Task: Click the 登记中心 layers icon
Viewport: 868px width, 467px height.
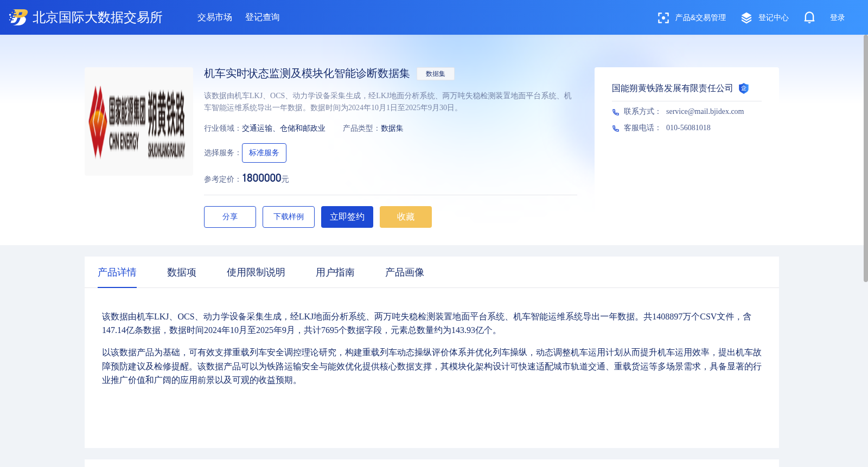Action: (x=746, y=18)
